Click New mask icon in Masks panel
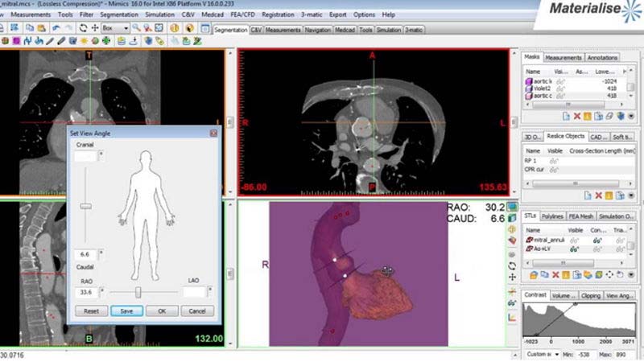Image resolution: width=644 pixels, height=362 pixels. click(566, 117)
